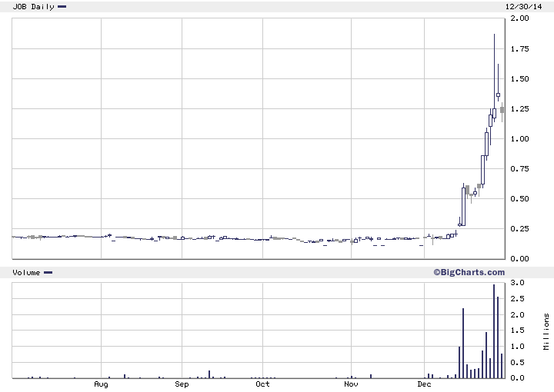Click the Volume legend color marker
The width and height of the screenshot is (554, 392).
tap(48, 272)
